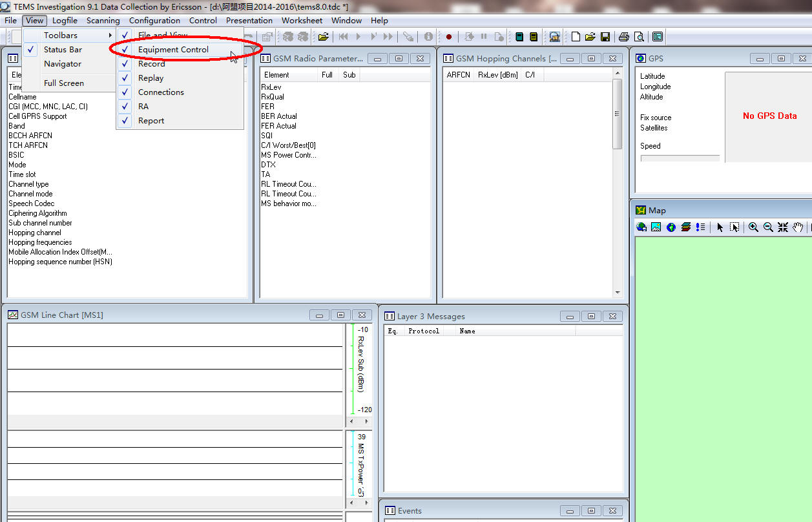Image resolution: width=812 pixels, height=522 pixels.
Task: Toggle the Replay toolbar option
Action: (x=180, y=78)
